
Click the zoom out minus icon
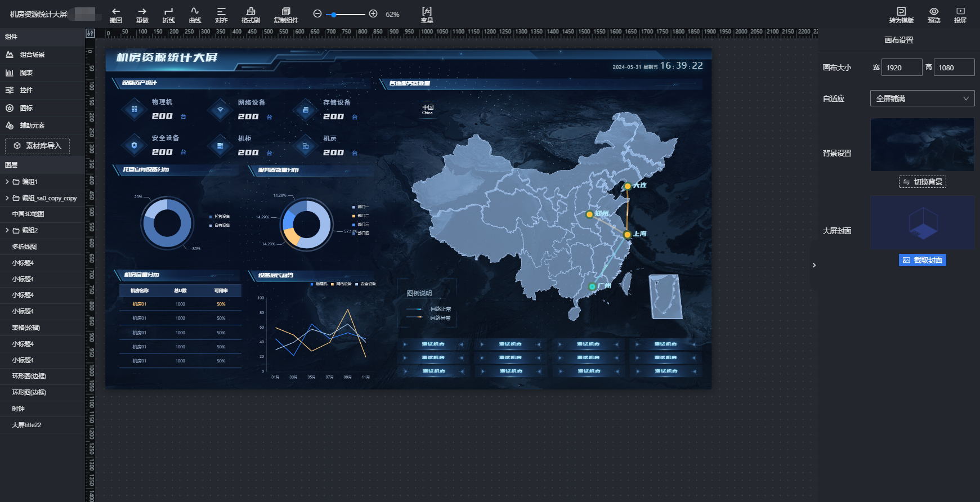click(x=317, y=14)
